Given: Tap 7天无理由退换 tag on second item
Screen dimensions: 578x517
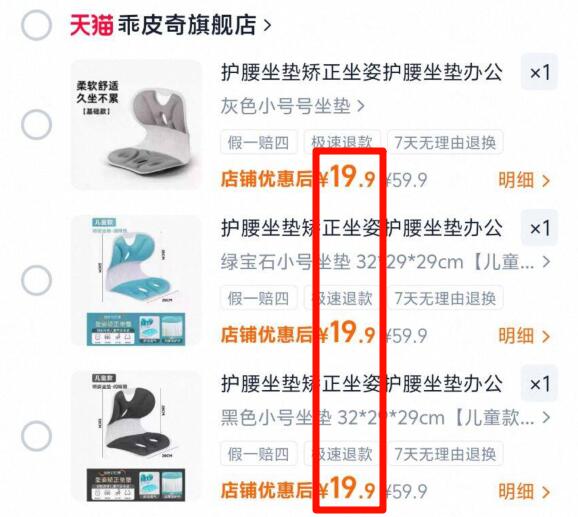Looking at the screenshot, I should pos(445,298).
